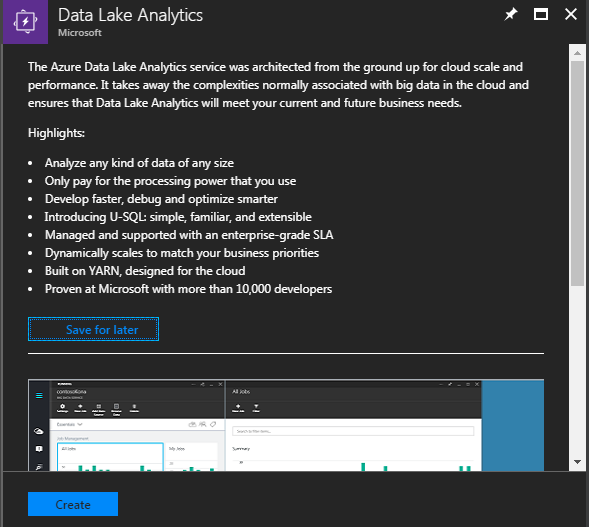The height and width of the screenshot is (527, 589).
Task: Click the scrollbar up arrow
Action: pyautogui.click(x=577, y=53)
